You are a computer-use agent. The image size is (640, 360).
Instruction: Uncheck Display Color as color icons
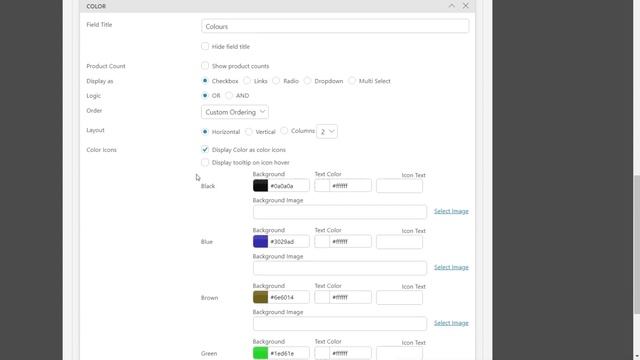205,149
